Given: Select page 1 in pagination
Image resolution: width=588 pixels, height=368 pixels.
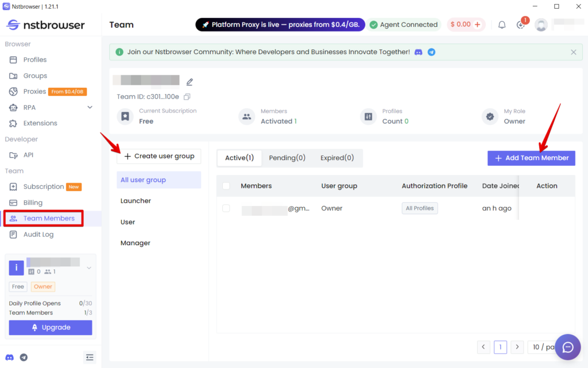Looking at the screenshot, I should tap(500, 347).
